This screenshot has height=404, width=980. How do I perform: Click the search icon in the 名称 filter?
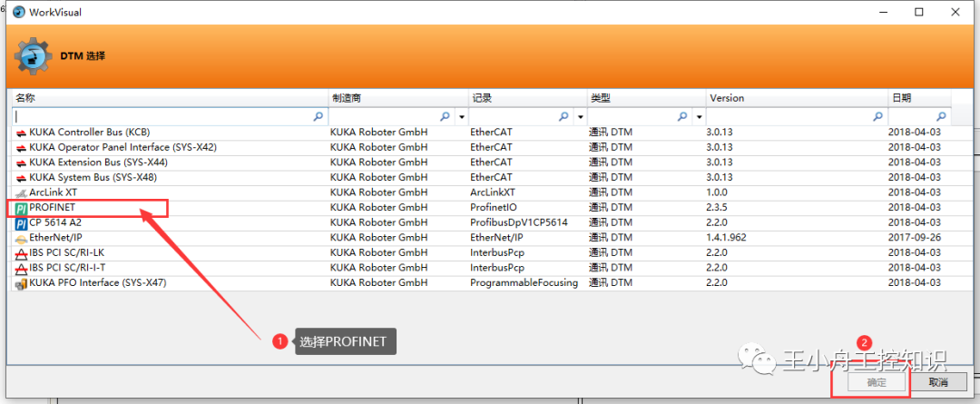[318, 116]
